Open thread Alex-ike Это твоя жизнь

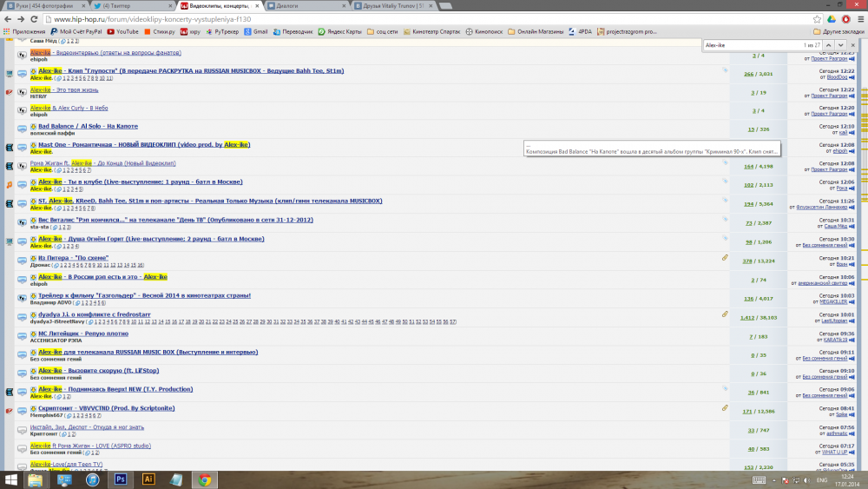pyautogui.click(x=64, y=89)
